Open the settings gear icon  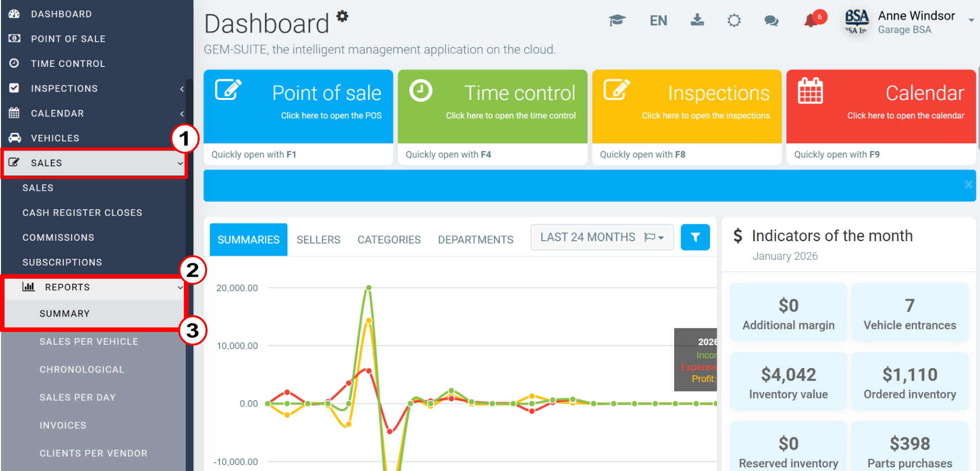click(734, 20)
